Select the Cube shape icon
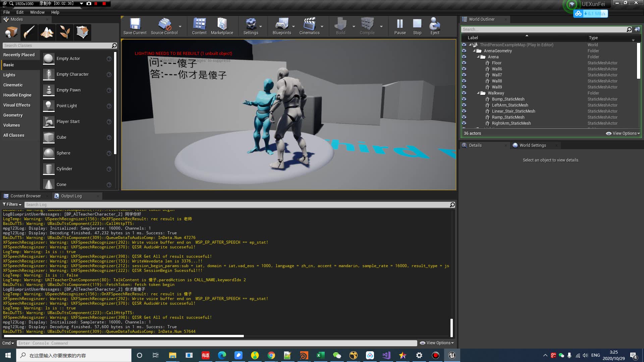 pyautogui.click(x=49, y=137)
